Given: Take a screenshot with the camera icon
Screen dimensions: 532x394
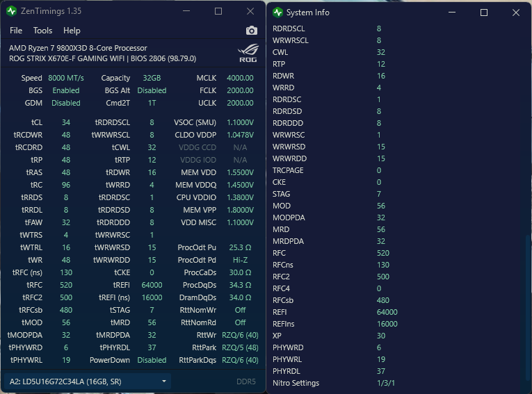Looking at the screenshot, I should pos(252,31).
